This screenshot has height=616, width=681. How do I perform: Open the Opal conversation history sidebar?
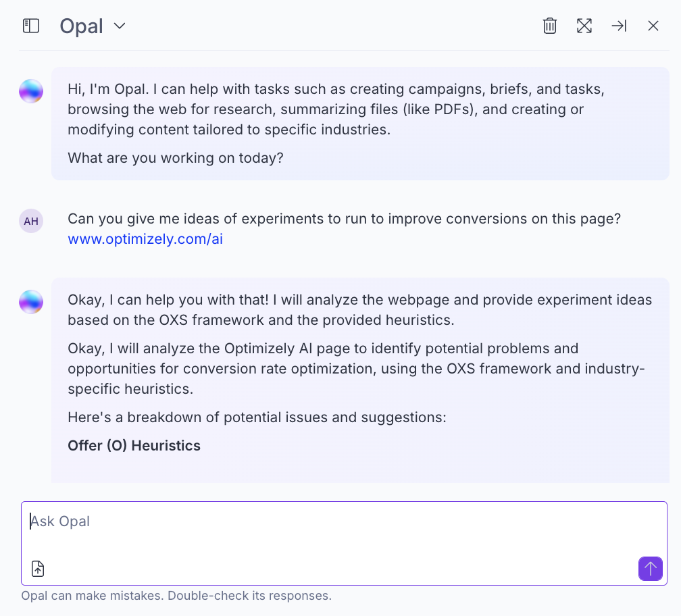(30, 25)
